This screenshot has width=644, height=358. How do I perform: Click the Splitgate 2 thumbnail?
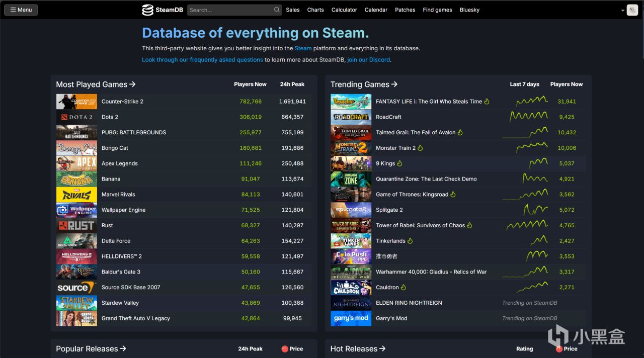point(351,210)
